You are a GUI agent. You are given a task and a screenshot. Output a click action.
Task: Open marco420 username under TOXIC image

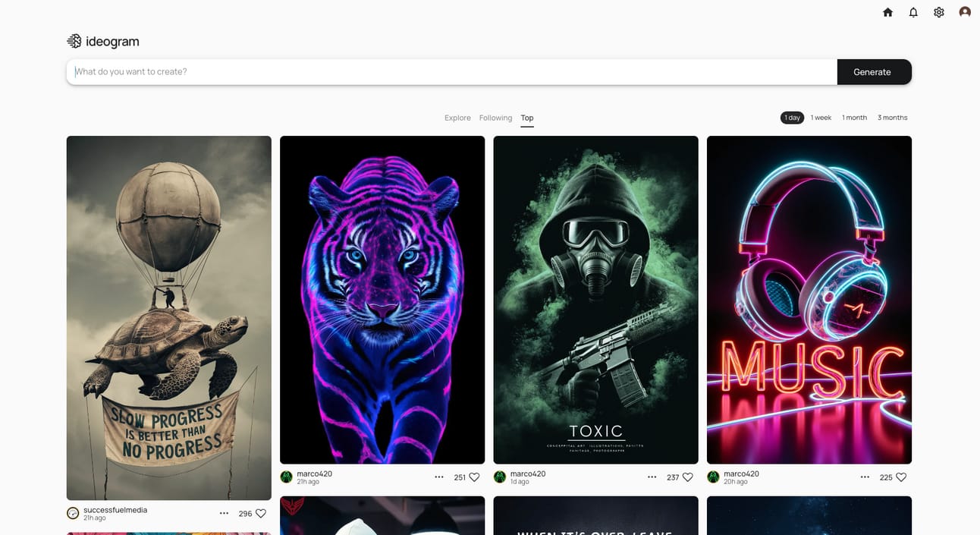click(527, 474)
